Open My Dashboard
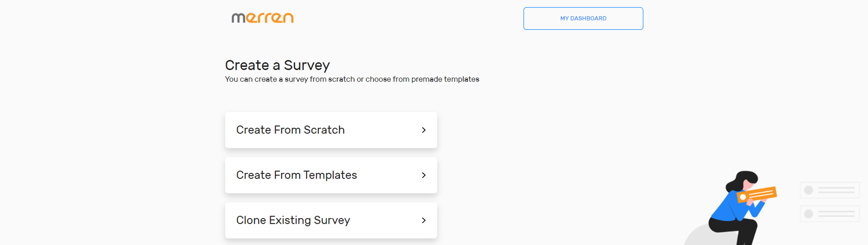The height and width of the screenshot is (245, 868). [x=583, y=19]
